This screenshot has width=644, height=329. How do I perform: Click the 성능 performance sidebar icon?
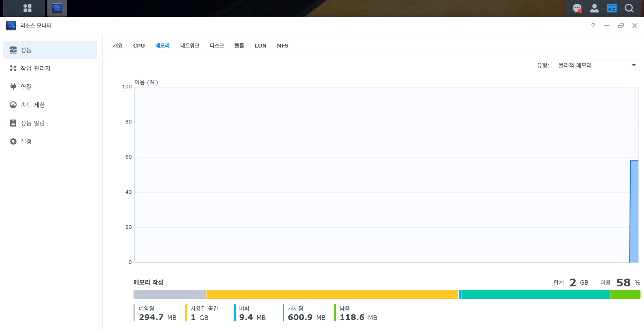point(13,50)
